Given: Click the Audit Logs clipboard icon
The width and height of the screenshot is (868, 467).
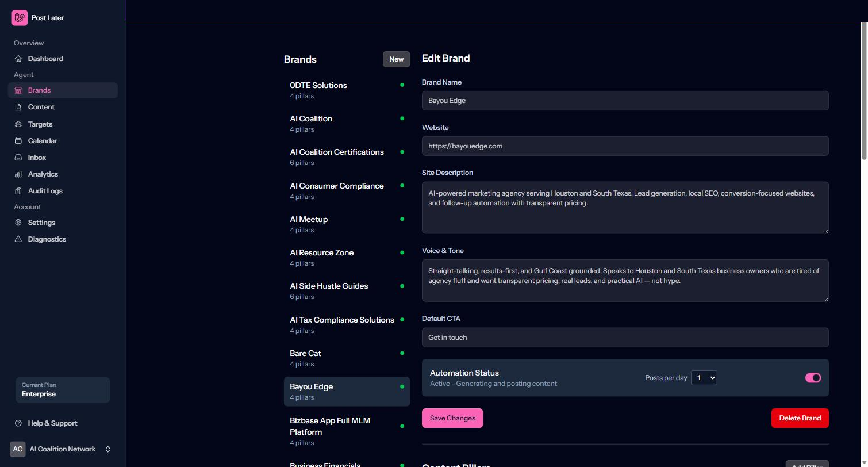Looking at the screenshot, I should [18, 191].
